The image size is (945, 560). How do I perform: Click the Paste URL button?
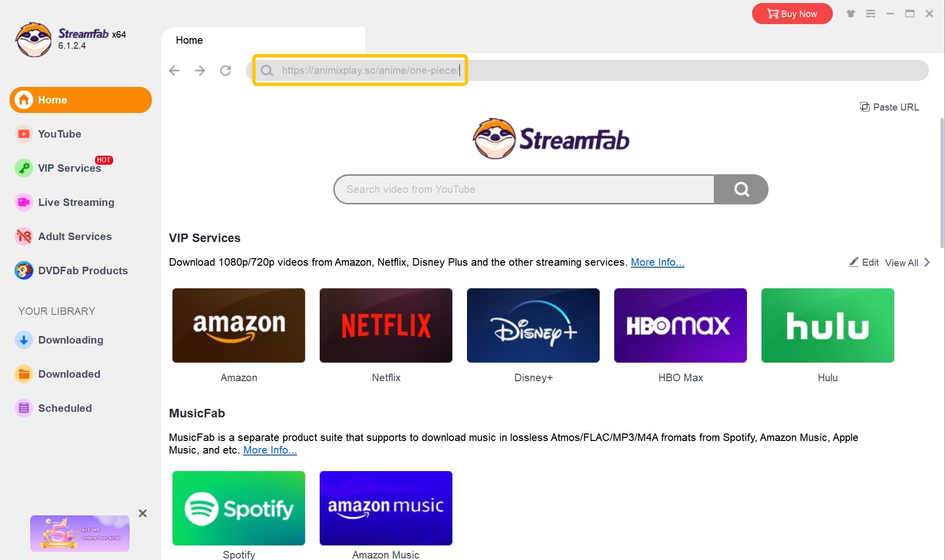pos(889,107)
